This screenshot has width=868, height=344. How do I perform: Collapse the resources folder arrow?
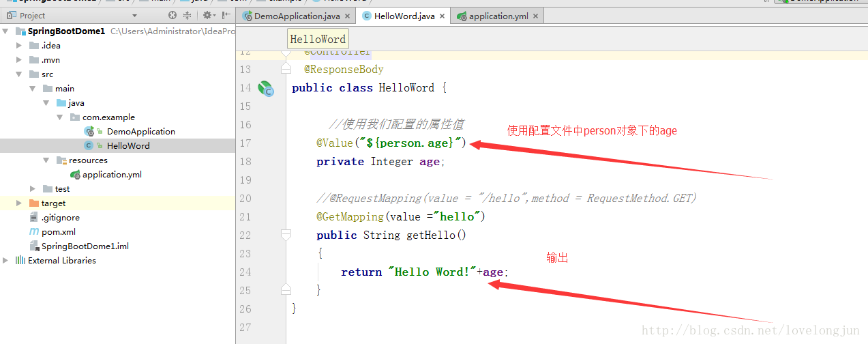click(46, 160)
